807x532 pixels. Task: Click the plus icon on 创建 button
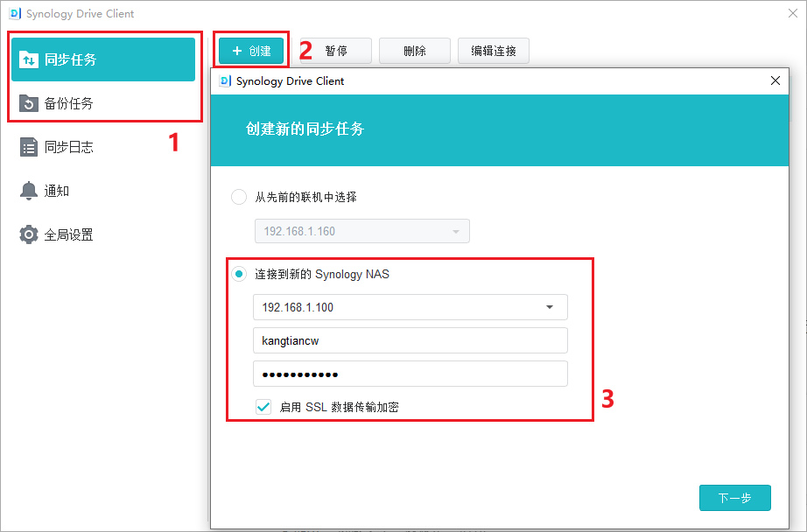[x=236, y=51]
